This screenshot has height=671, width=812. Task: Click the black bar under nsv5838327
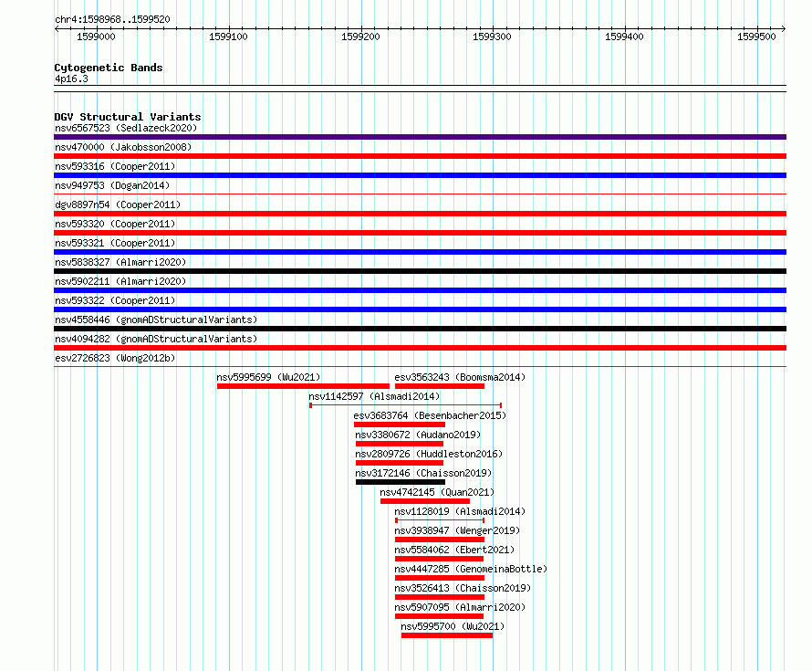(x=420, y=271)
